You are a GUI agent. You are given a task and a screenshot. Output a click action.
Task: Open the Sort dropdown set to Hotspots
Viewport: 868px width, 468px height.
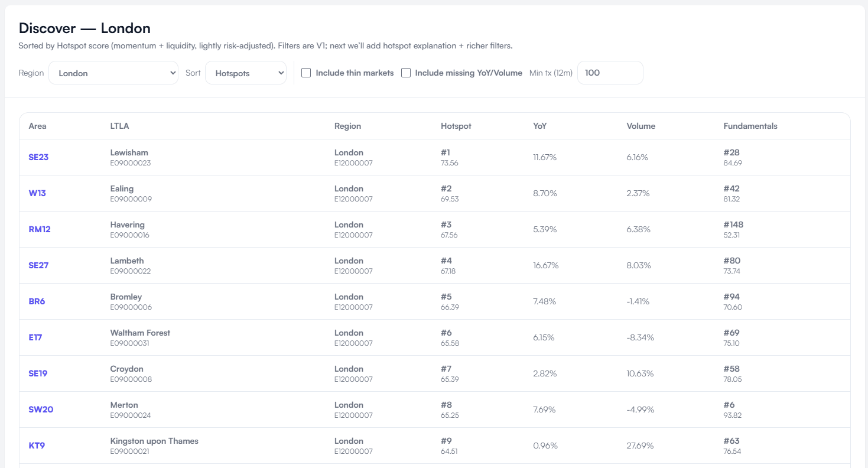click(246, 73)
